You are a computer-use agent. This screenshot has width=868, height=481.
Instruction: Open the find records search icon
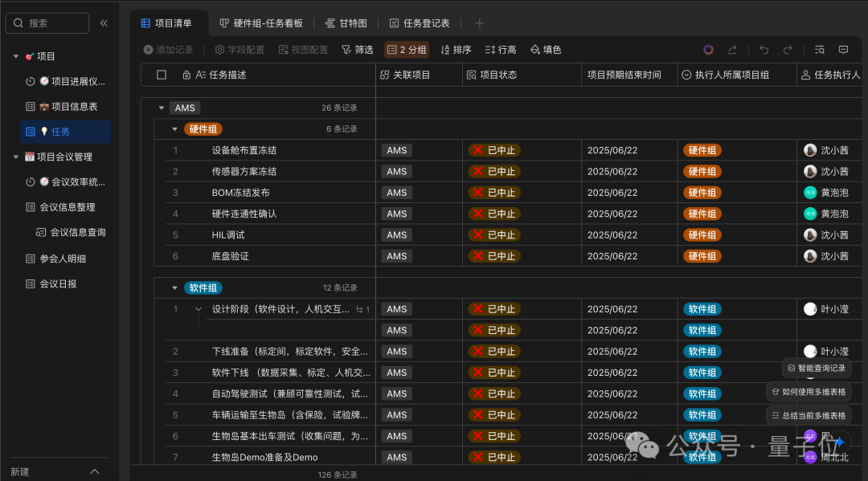click(820, 50)
